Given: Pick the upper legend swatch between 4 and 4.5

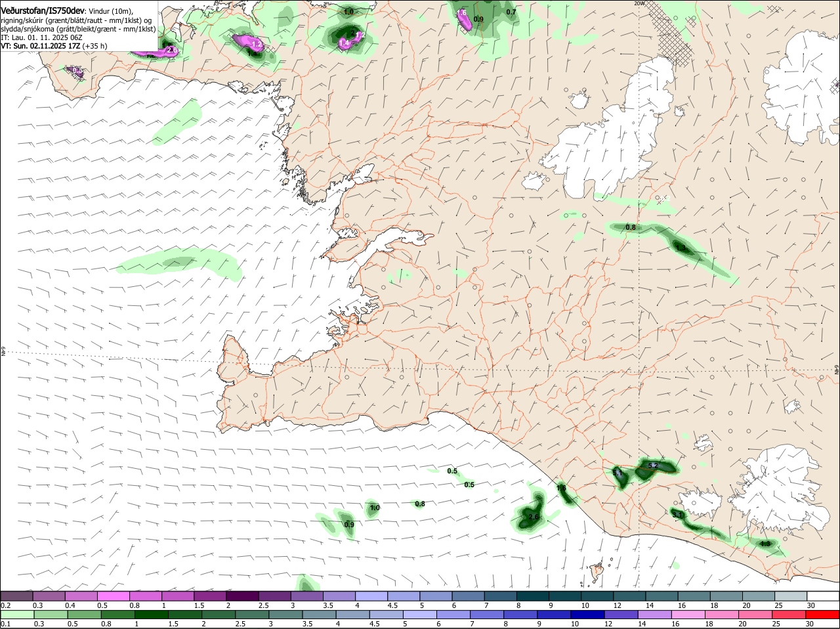Looking at the screenshot, I should (371, 596).
